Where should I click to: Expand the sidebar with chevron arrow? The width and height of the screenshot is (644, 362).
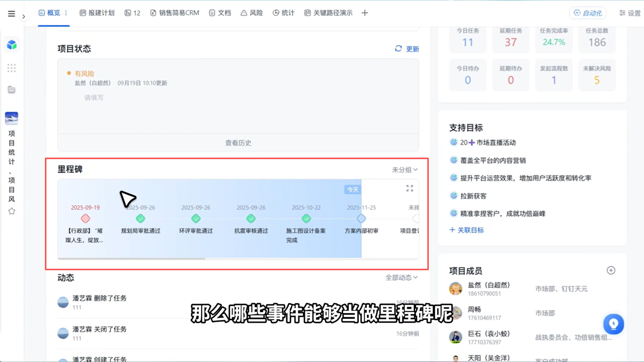click(24, 17)
